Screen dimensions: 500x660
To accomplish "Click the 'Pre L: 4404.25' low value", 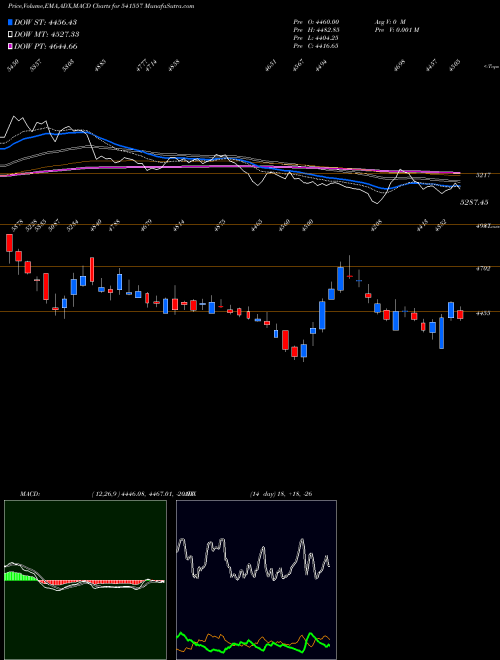I will pos(316,38).
